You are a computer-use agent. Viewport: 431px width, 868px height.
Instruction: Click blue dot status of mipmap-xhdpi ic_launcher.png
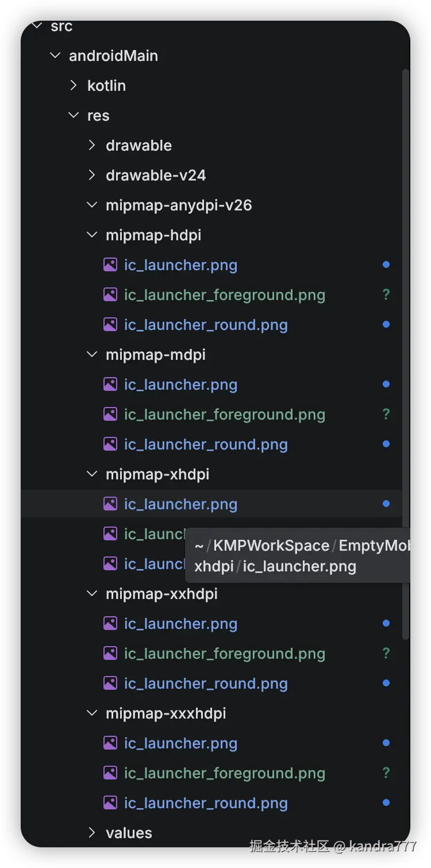click(386, 504)
